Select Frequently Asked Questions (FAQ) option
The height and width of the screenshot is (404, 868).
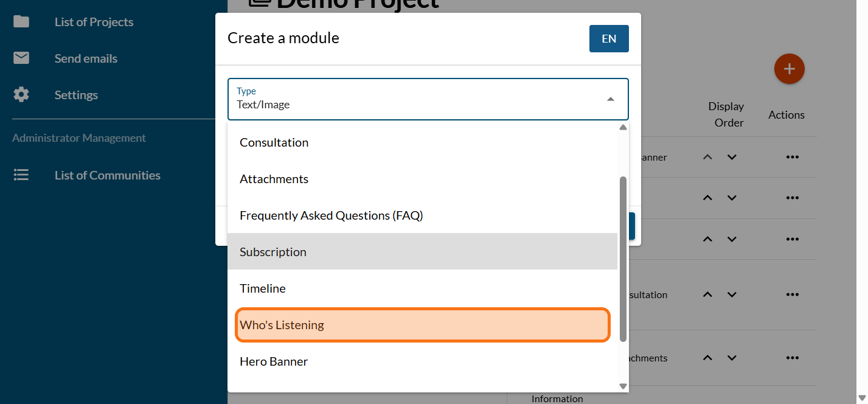422,215
